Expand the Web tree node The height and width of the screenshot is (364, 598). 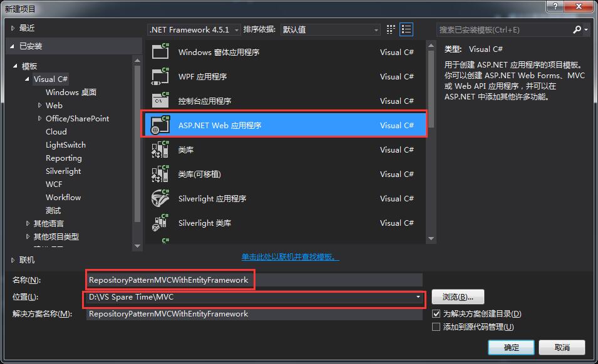(39, 105)
